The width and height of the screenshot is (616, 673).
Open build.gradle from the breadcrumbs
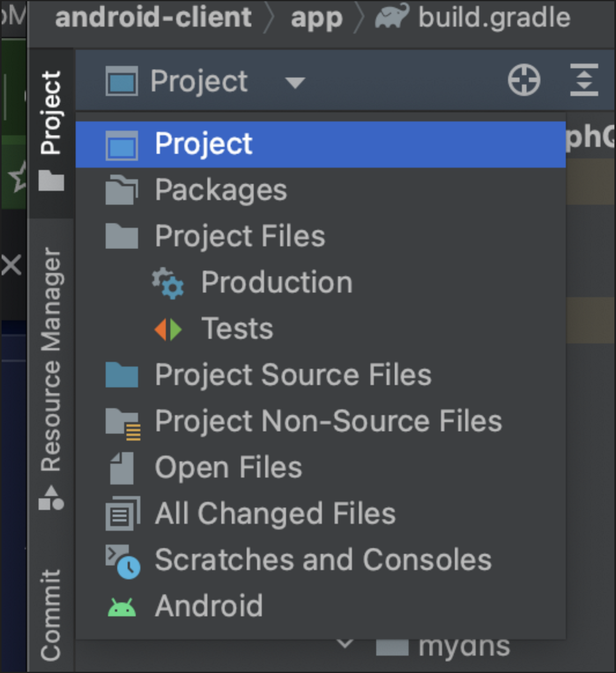493,18
